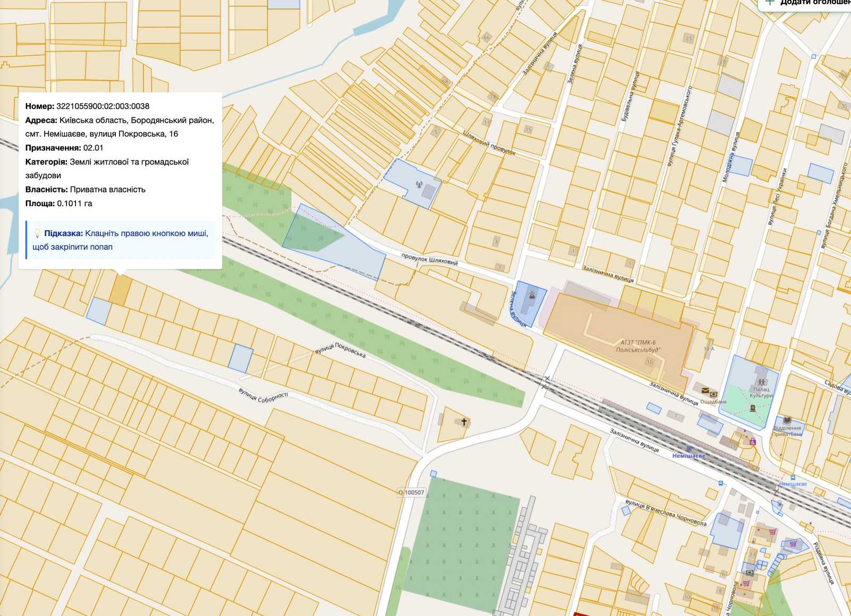Click the Палац Культури text label
The height and width of the screenshot is (616, 851).
click(761, 392)
